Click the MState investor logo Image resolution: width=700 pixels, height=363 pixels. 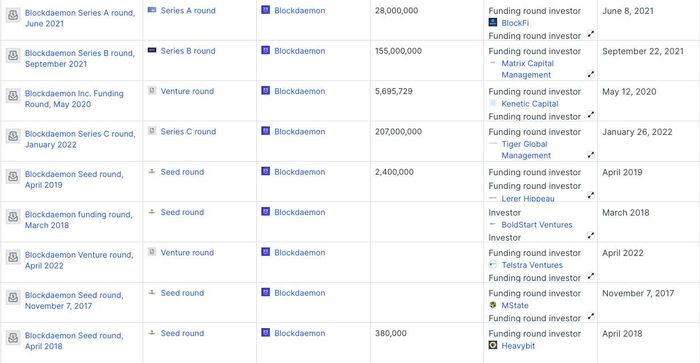click(493, 305)
